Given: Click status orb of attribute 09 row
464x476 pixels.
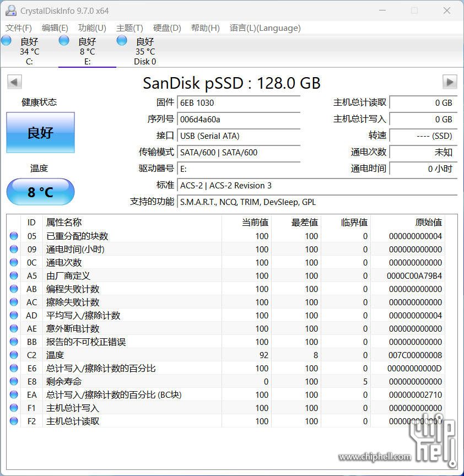Looking at the screenshot, I should point(14,249).
